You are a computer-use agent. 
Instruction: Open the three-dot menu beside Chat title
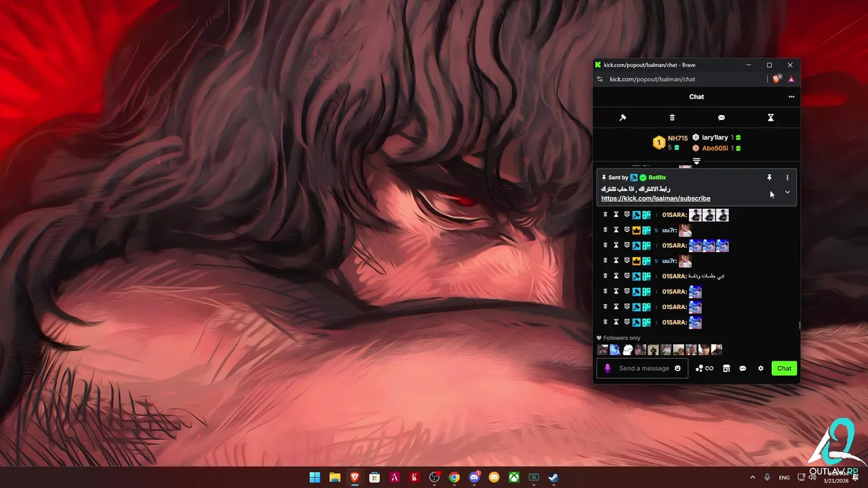tap(791, 97)
